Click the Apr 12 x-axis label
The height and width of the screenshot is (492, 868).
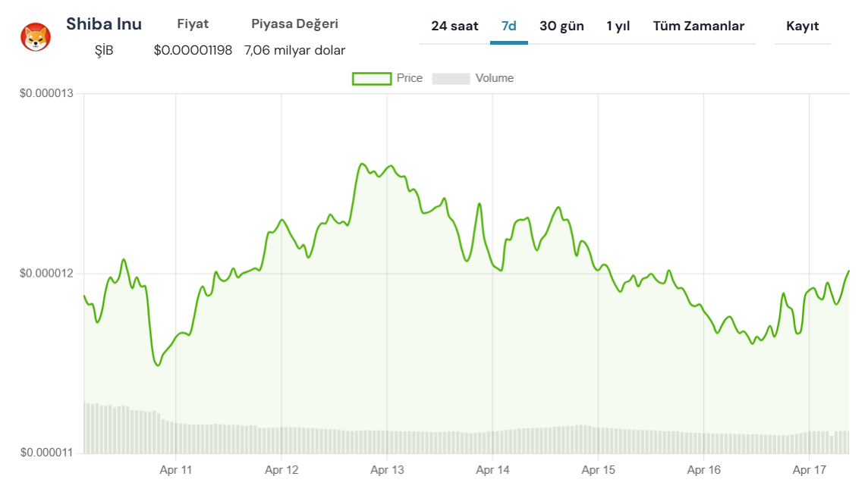click(281, 470)
